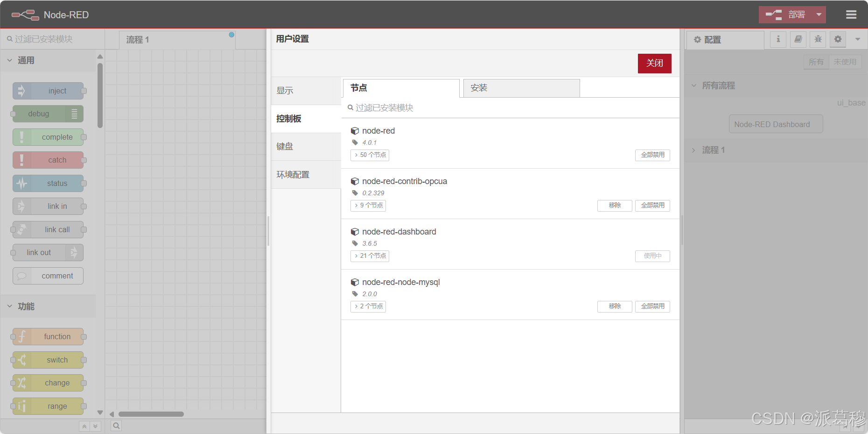Open the debug bug sidebar icon
This screenshot has height=434, width=868.
pyautogui.click(x=818, y=39)
